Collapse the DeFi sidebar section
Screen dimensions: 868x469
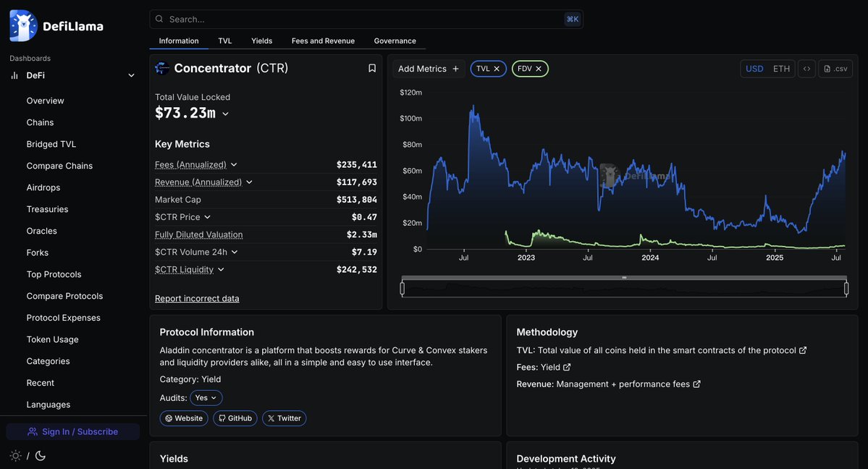tap(131, 75)
